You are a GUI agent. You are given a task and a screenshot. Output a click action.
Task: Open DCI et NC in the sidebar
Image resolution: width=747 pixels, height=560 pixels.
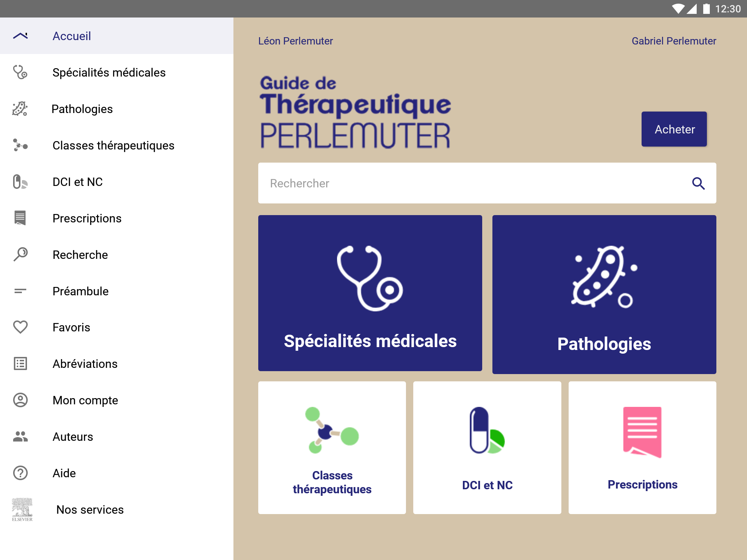pyautogui.click(x=117, y=182)
